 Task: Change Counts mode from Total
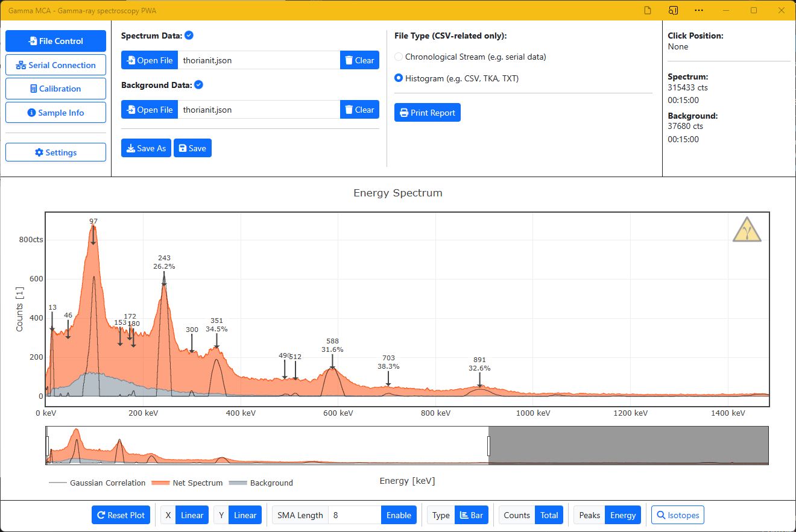pyautogui.click(x=549, y=515)
